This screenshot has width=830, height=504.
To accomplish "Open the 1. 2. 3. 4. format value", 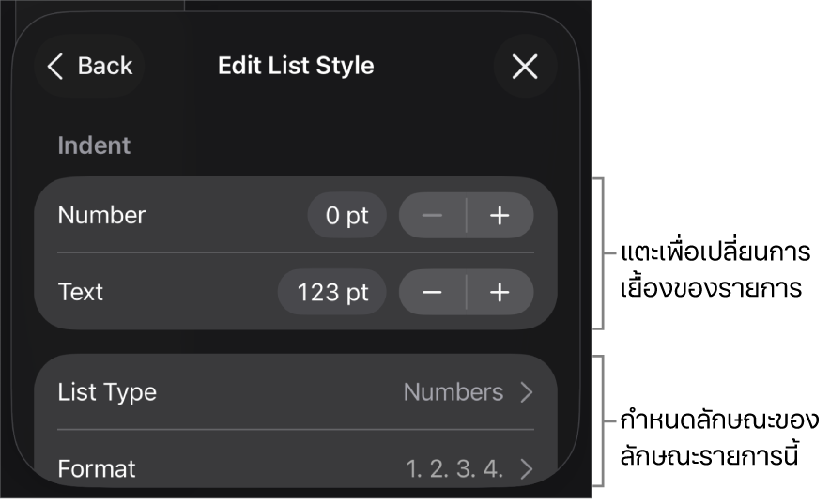I will (454, 469).
